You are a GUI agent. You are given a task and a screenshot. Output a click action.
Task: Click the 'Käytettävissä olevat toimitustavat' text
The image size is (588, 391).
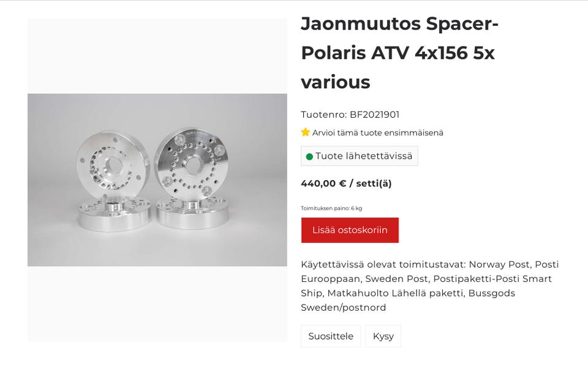click(x=383, y=265)
